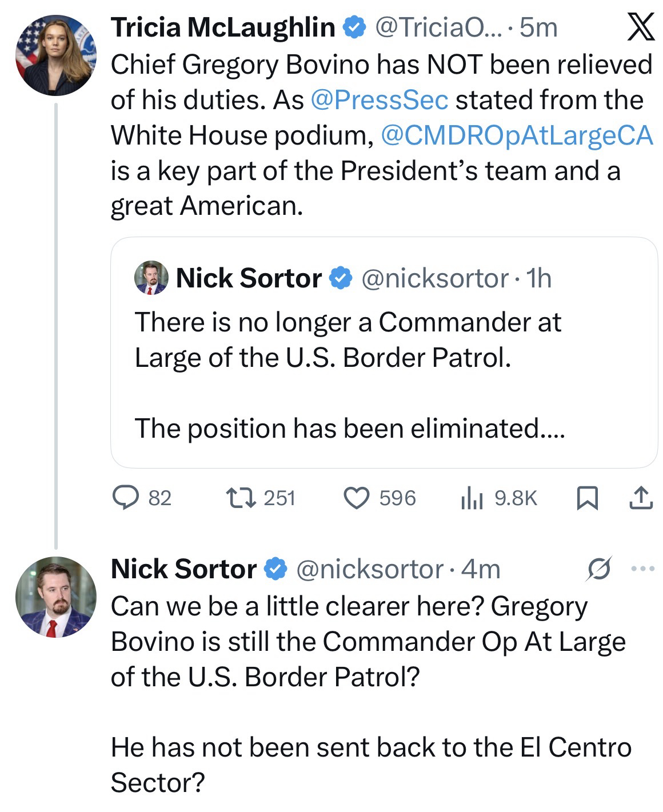Bookmark Tricia McLaughlin's post
663x812 pixels.
coord(587,498)
